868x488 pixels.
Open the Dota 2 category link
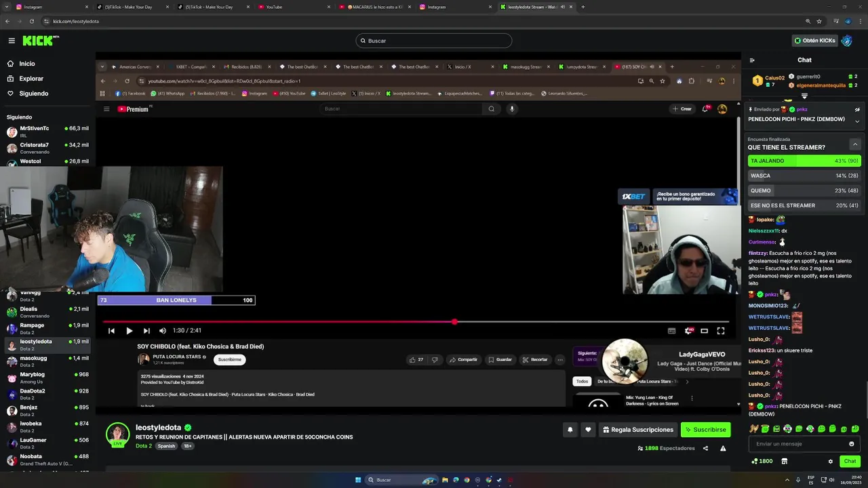click(144, 446)
